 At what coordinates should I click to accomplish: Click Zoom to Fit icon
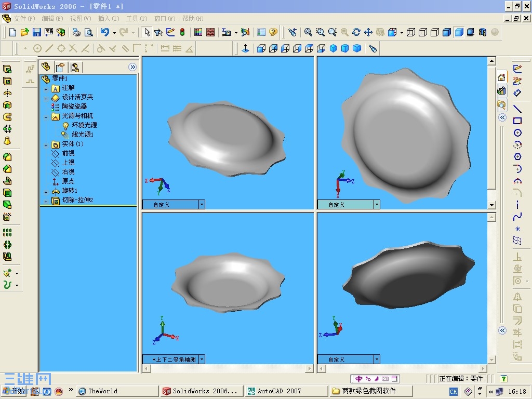tap(308, 32)
